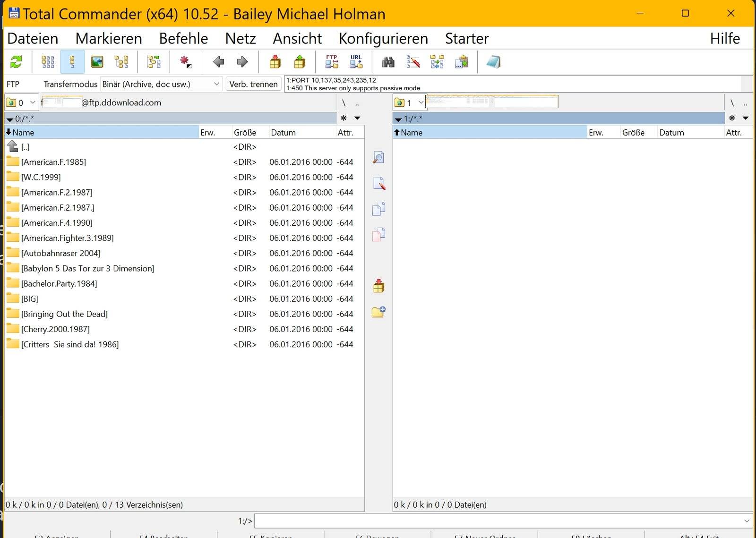Open the Netz menu

[241, 38]
